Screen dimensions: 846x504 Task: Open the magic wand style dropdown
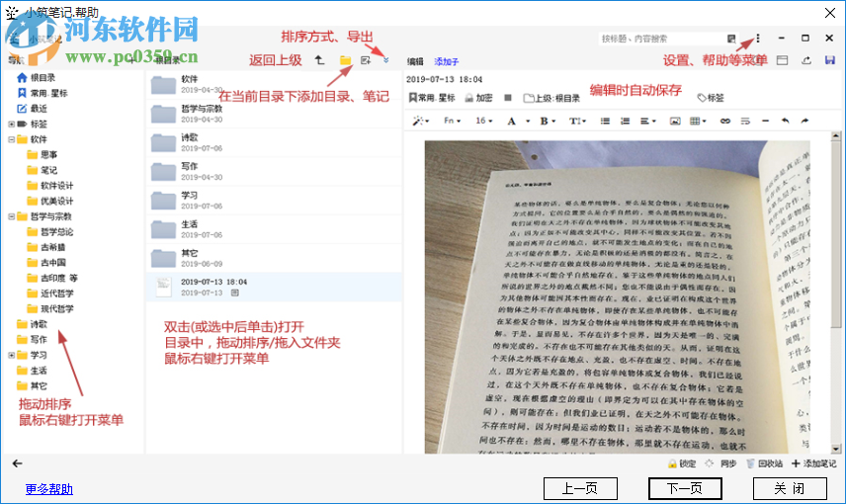[420, 121]
